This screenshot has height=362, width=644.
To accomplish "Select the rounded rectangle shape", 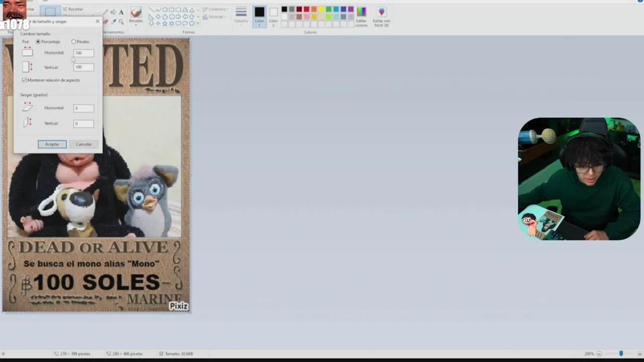I will click(x=178, y=10).
